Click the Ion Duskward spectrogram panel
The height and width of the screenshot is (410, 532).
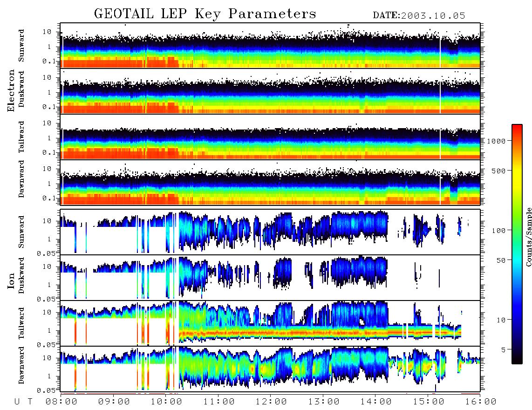tap(270, 277)
